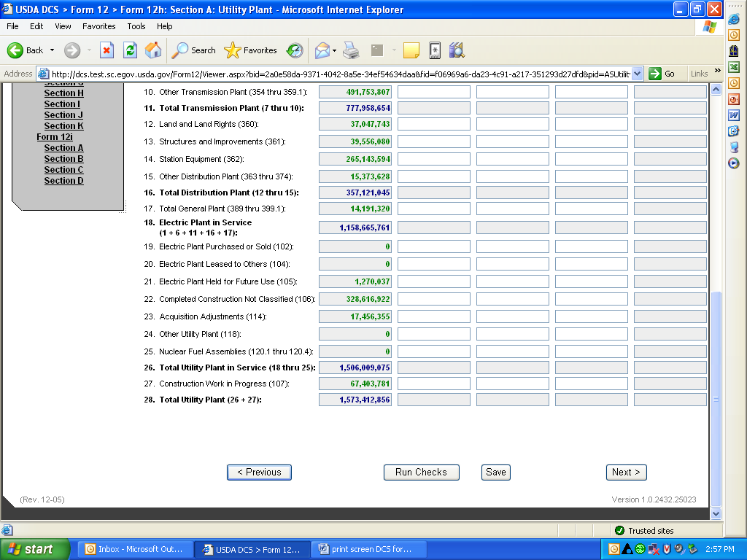
Task: Go to the Home page icon
Action: point(153,50)
